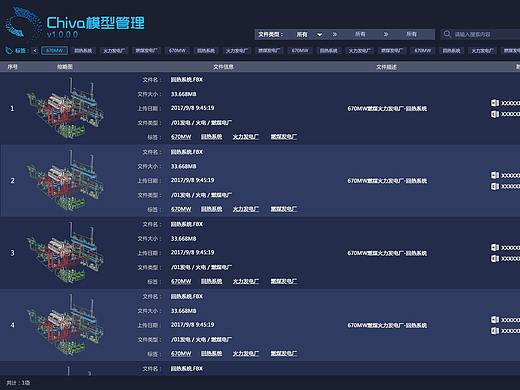Click the 回热系统 tag link in row 1
This screenshot has height=390, width=520.
(x=211, y=137)
